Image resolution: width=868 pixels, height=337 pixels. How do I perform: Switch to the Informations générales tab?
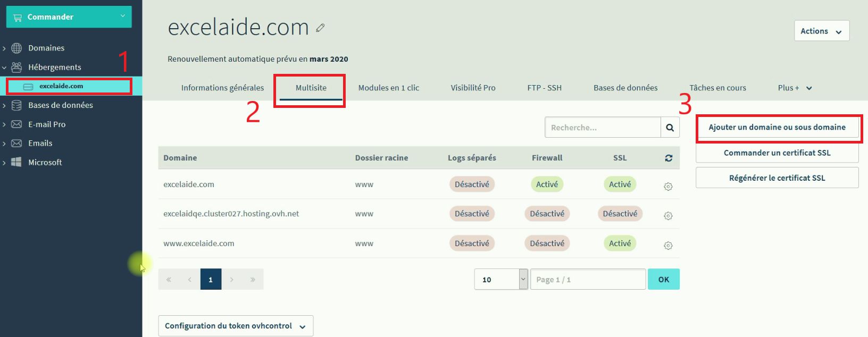coord(222,88)
